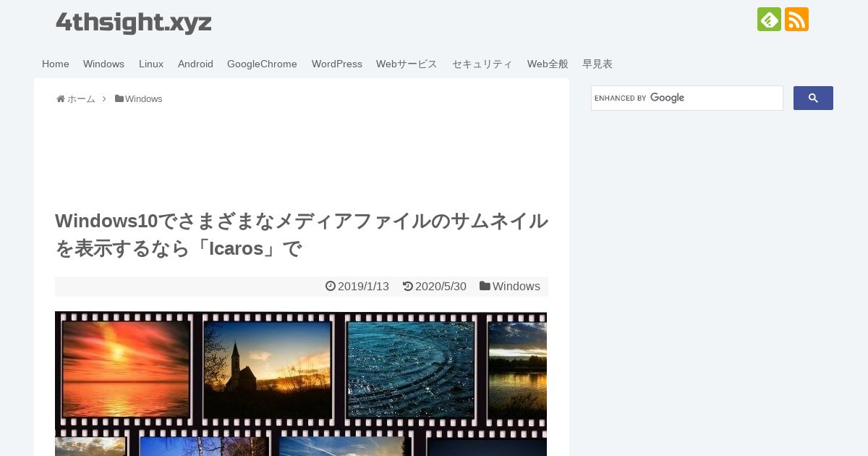Screen dimensions: 868x456
Task: Open the セキュリティ menu item
Action: (x=482, y=64)
